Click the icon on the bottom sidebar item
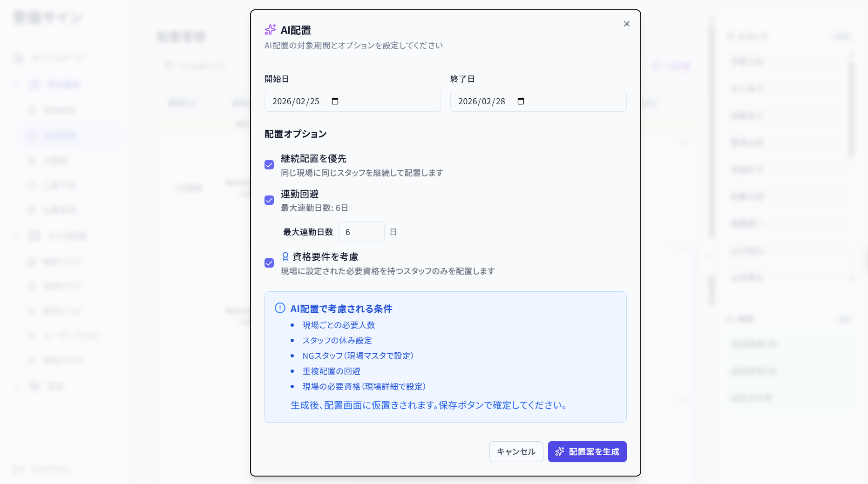This screenshot has width=868, height=484. click(x=18, y=469)
